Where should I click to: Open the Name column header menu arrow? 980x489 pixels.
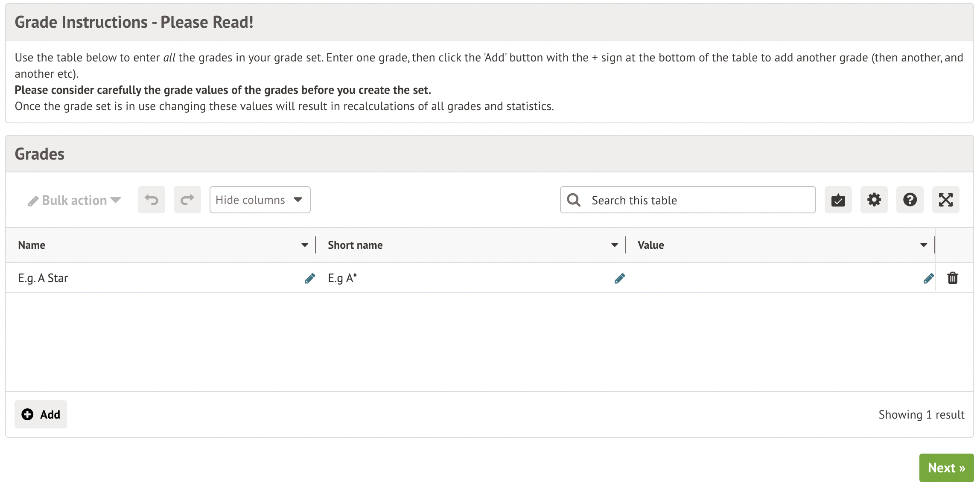point(304,245)
